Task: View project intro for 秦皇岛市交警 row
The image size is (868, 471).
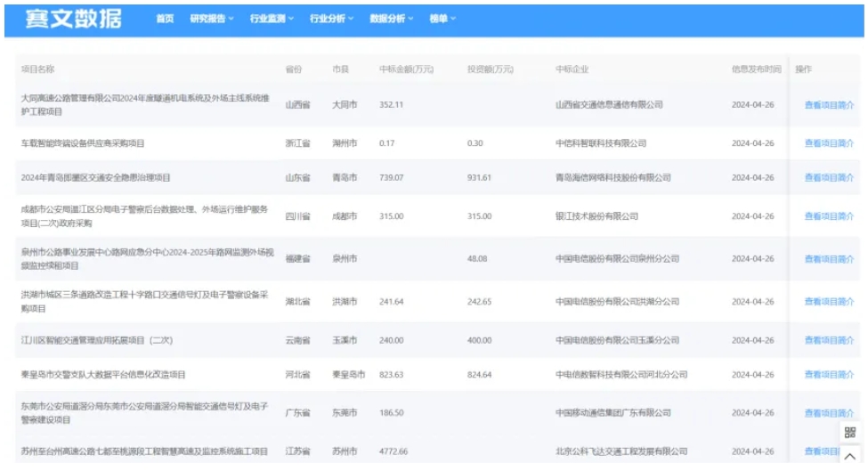Action: (829, 375)
